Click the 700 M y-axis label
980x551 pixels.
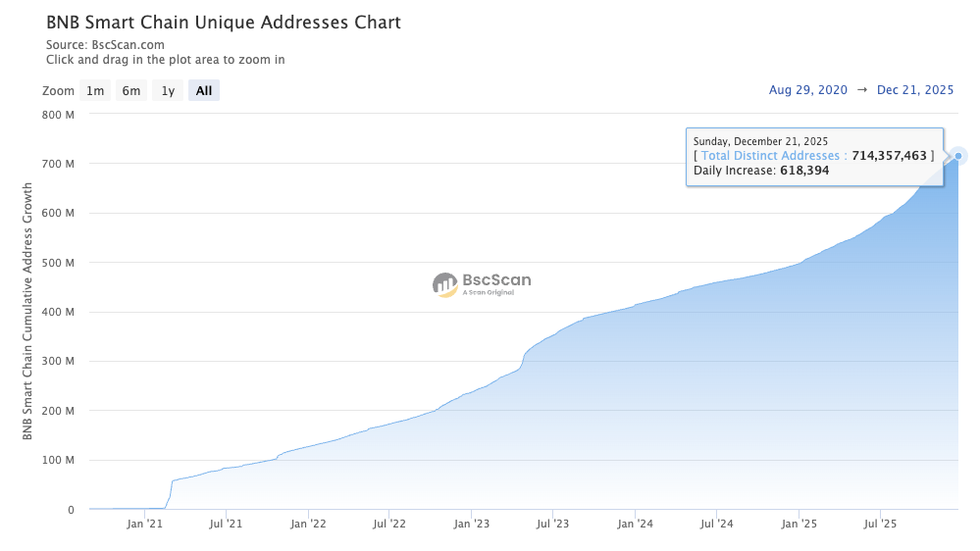(58, 164)
